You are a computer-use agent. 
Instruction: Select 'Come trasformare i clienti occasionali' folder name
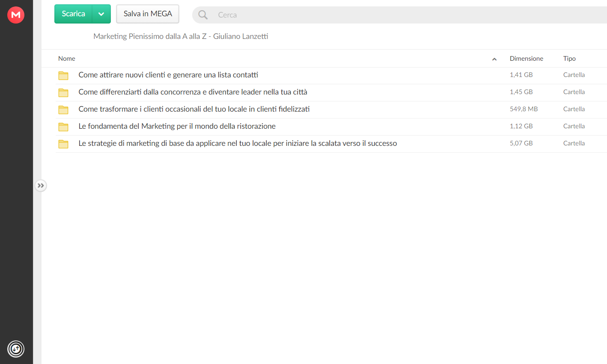(x=194, y=109)
